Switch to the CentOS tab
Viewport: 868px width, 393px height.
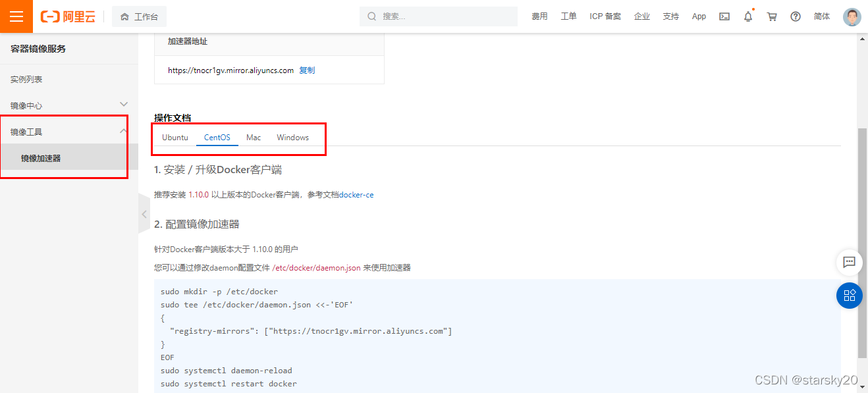pyautogui.click(x=217, y=138)
